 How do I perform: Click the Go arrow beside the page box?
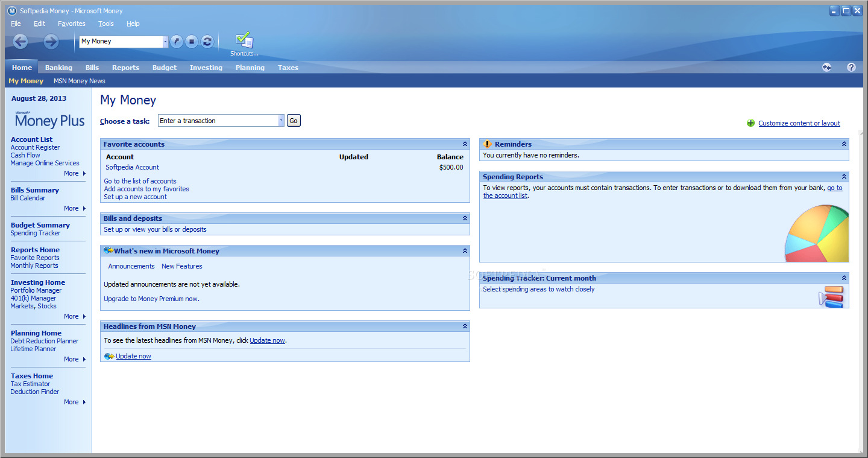pos(177,42)
